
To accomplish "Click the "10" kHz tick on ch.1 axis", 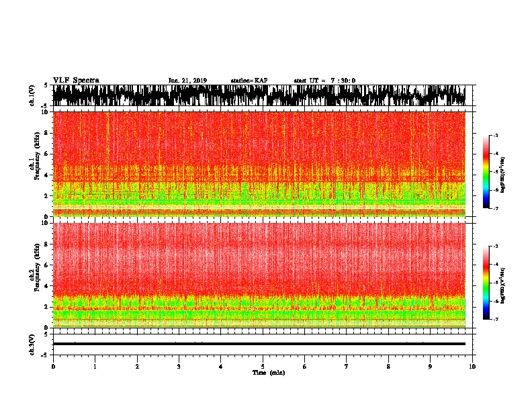I will coord(46,112).
